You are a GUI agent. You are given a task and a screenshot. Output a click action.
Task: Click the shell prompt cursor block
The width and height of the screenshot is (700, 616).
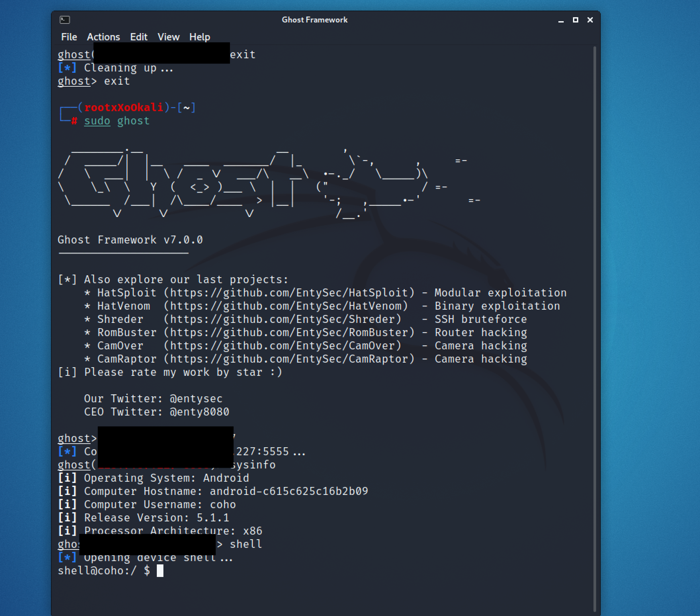coord(160,571)
